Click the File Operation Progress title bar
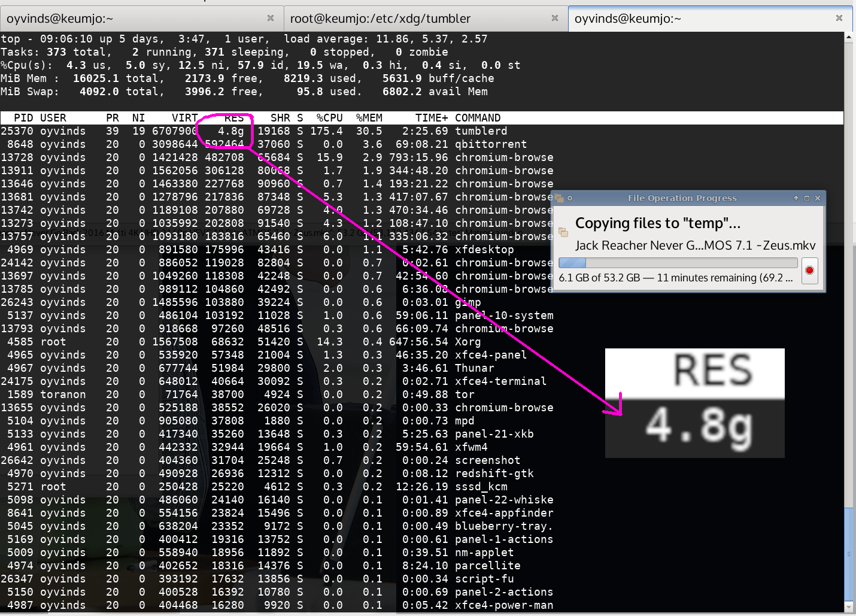856x616 pixels. click(682, 198)
